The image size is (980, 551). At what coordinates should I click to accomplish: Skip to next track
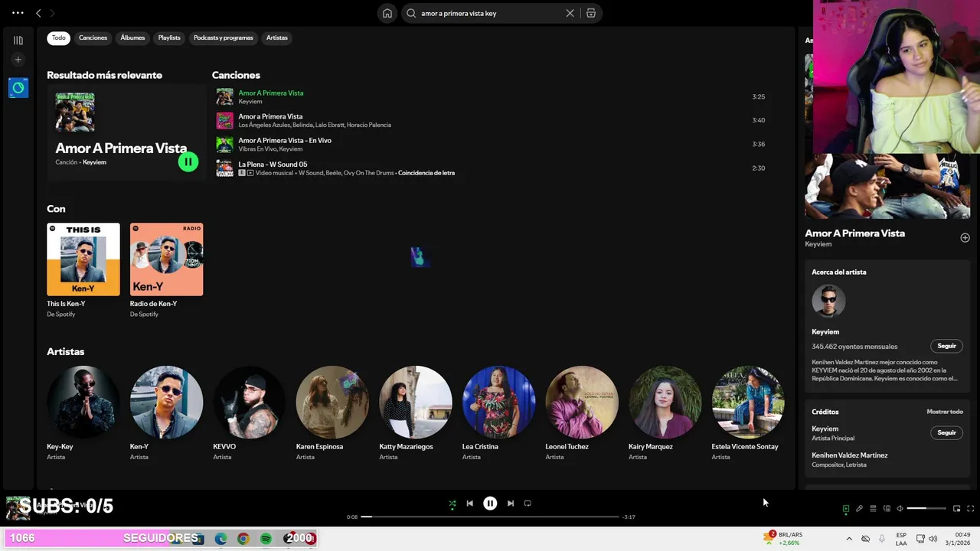(x=511, y=504)
